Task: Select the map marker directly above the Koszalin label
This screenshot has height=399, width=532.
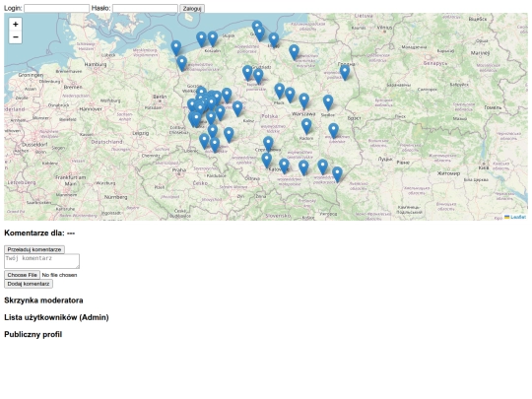Action: pos(213,39)
